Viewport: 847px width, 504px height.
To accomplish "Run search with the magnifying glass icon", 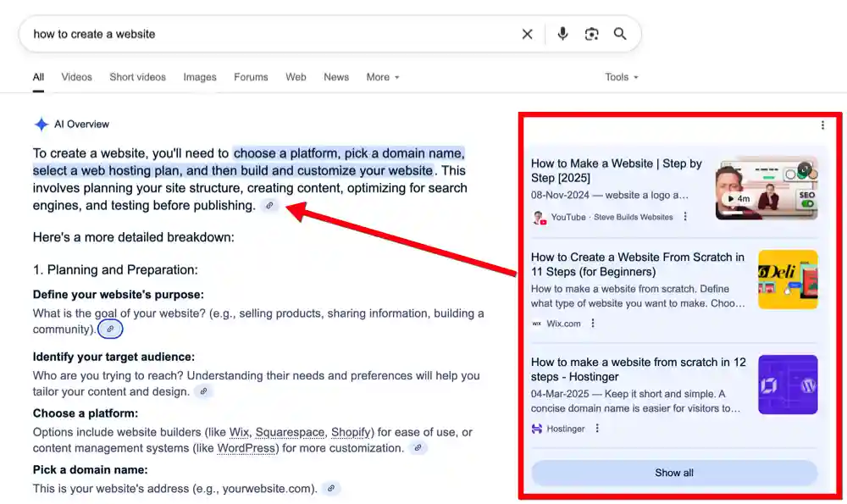I will coord(620,34).
